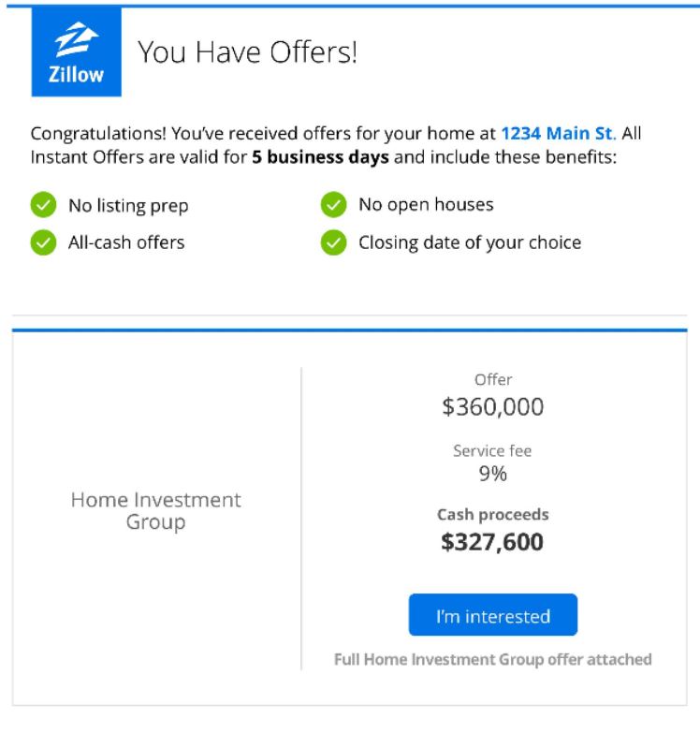
Task: Click the check beside Closing date of your choice
Action: (x=334, y=242)
